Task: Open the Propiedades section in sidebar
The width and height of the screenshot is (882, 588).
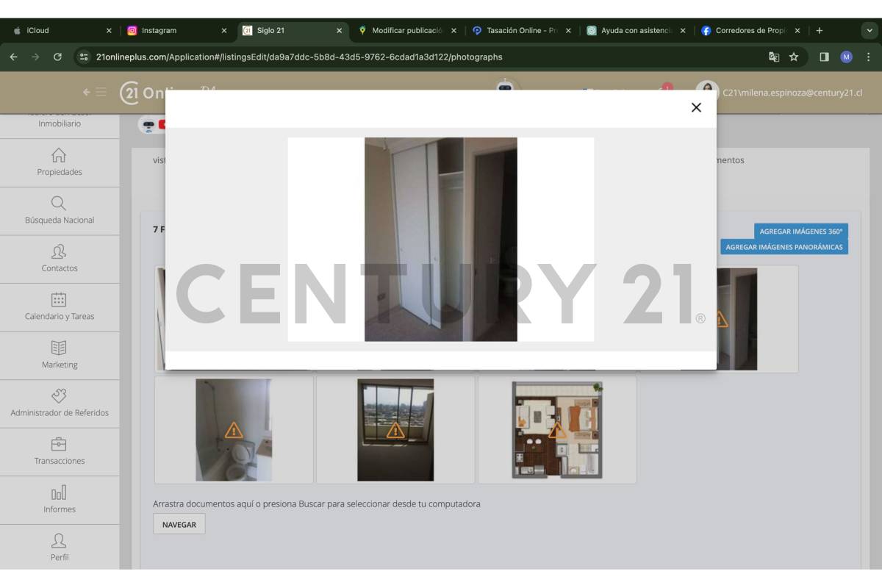Action: point(60,162)
